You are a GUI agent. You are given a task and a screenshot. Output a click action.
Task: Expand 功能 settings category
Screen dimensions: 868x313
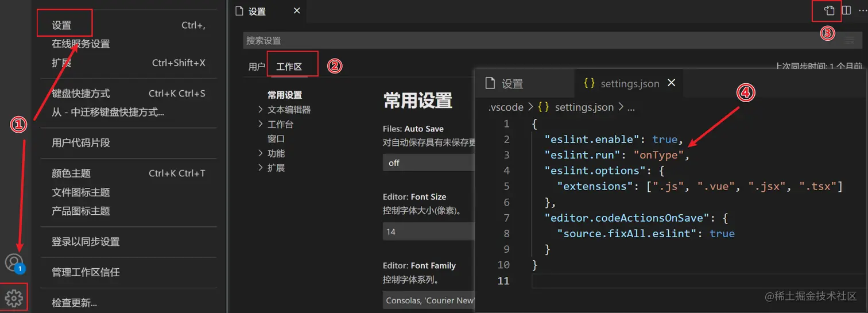point(276,153)
